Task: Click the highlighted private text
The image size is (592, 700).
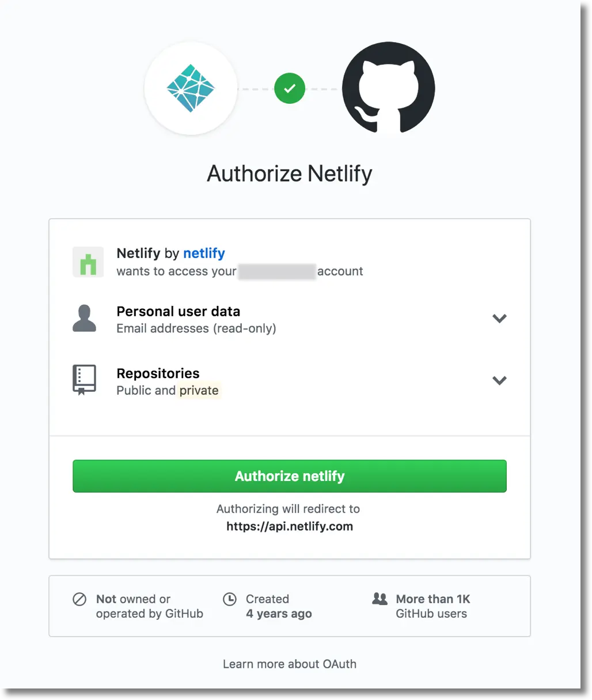Action: [199, 391]
